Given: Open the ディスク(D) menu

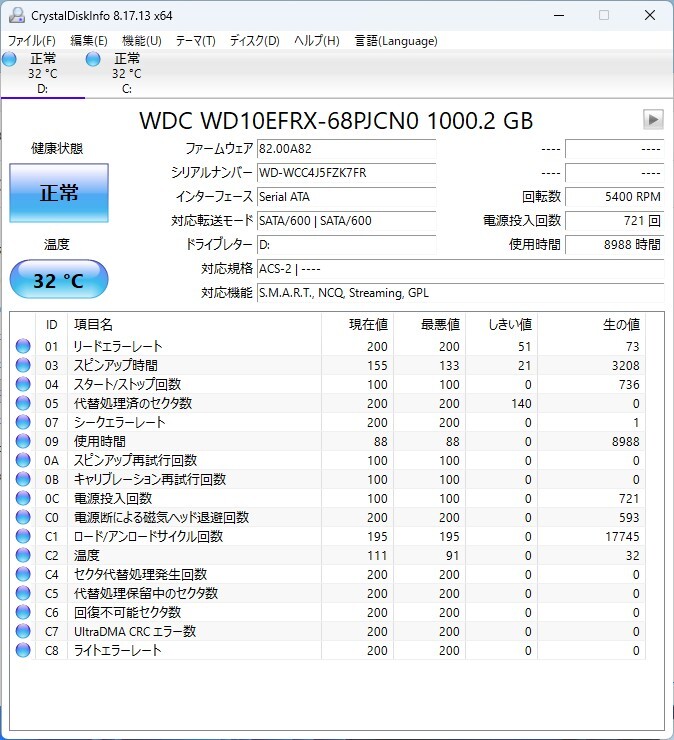Looking at the screenshot, I should click(x=254, y=41).
